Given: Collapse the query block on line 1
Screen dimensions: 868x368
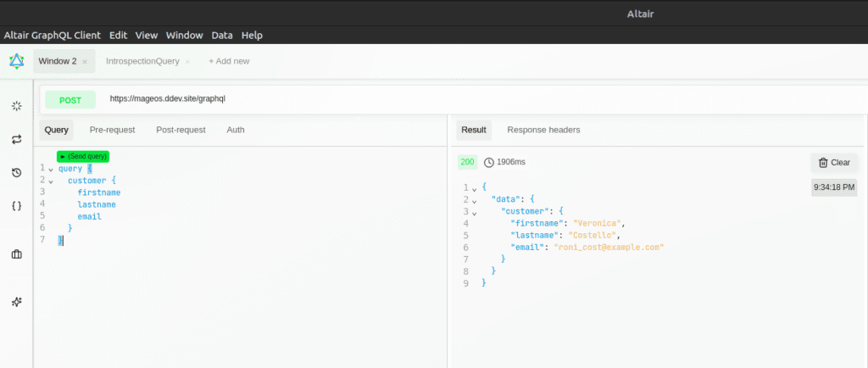Looking at the screenshot, I should tap(51, 169).
